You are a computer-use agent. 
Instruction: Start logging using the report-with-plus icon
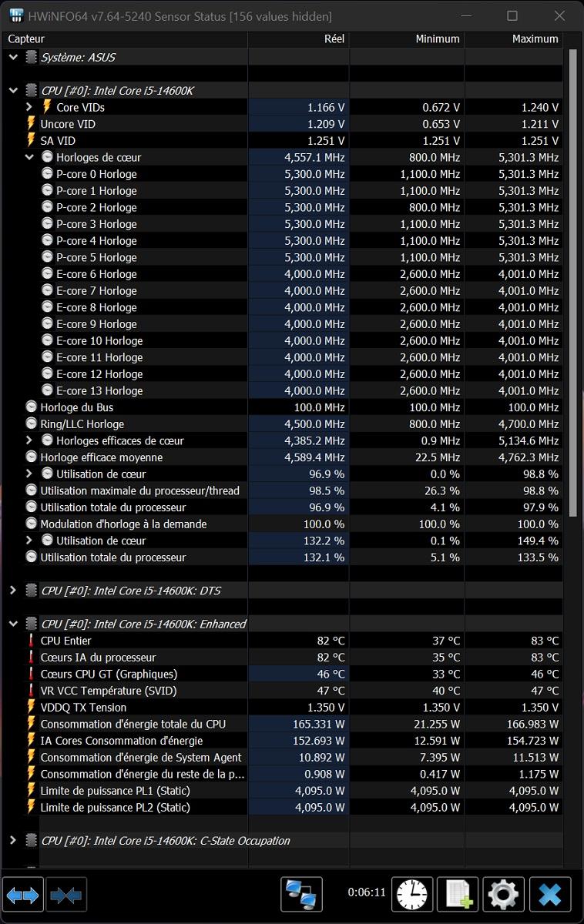click(458, 893)
